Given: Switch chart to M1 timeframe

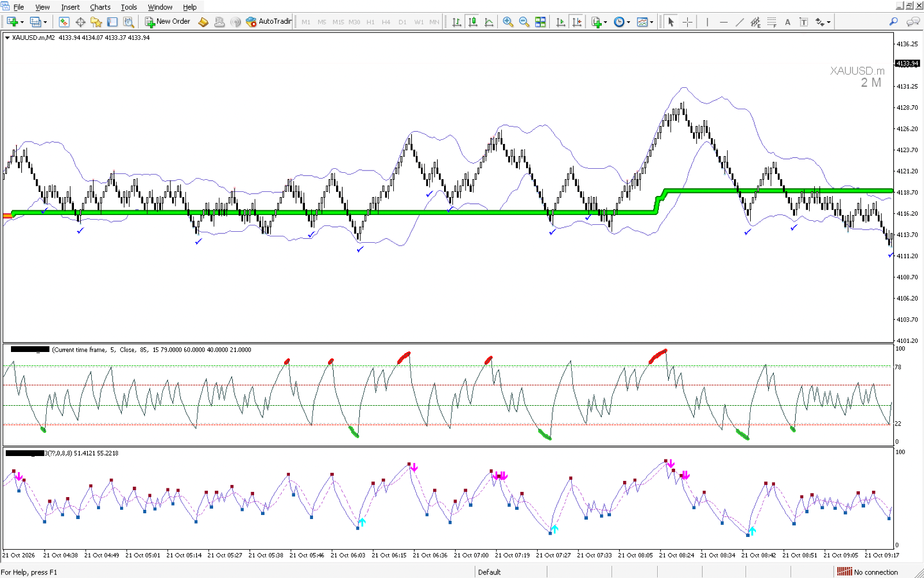Looking at the screenshot, I should [x=306, y=22].
